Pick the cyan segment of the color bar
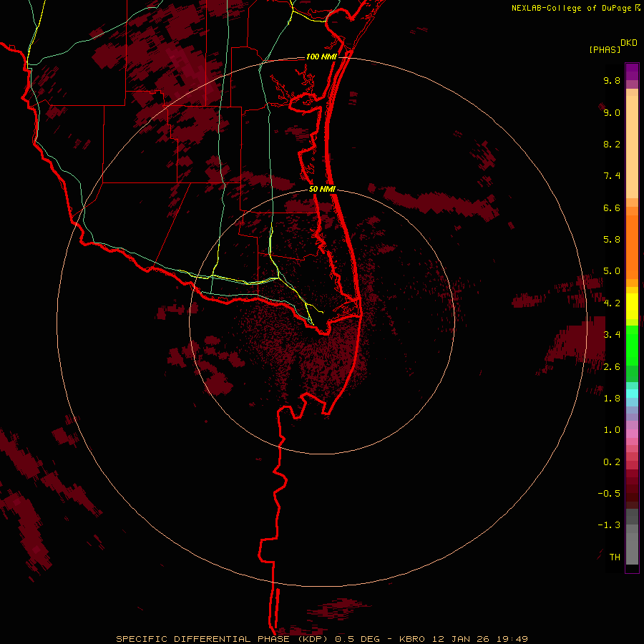Viewport: 644px width, 644px height. click(x=632, y=394)
